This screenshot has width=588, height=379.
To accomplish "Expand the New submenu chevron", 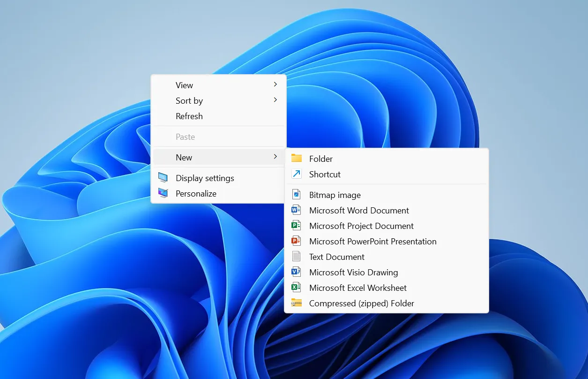I will tap(276, 157).
